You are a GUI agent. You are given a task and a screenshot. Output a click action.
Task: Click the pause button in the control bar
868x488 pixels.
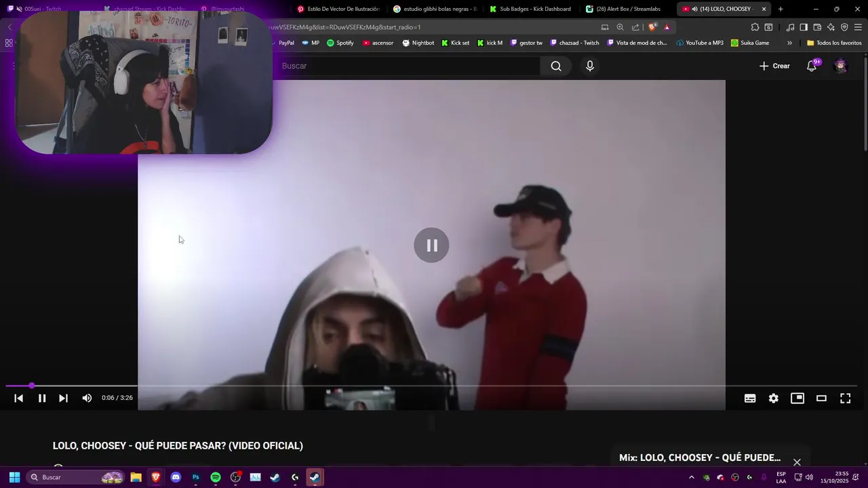point(42,399)
